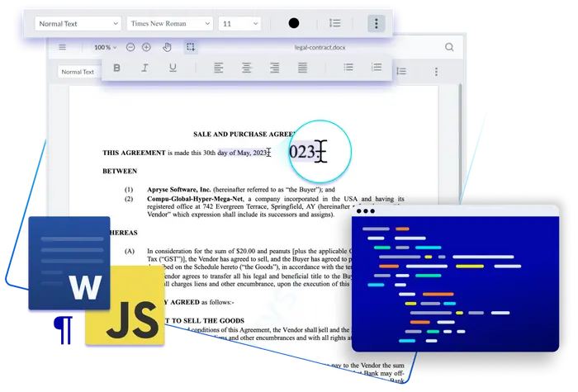Click the window control dots on code window

(366, 211)
